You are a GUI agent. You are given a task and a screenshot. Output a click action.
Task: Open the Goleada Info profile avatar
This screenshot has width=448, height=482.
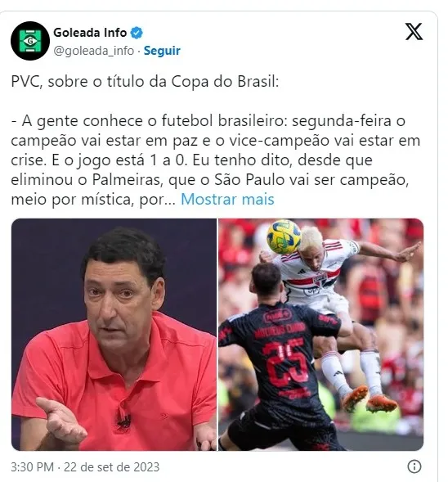click(x=30, y=41)
